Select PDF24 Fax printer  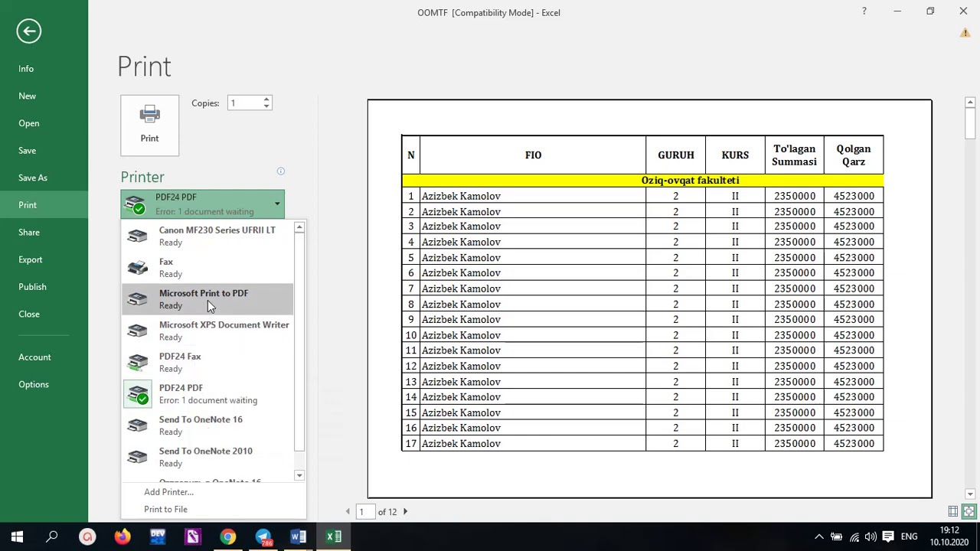[x=207, y=362]
